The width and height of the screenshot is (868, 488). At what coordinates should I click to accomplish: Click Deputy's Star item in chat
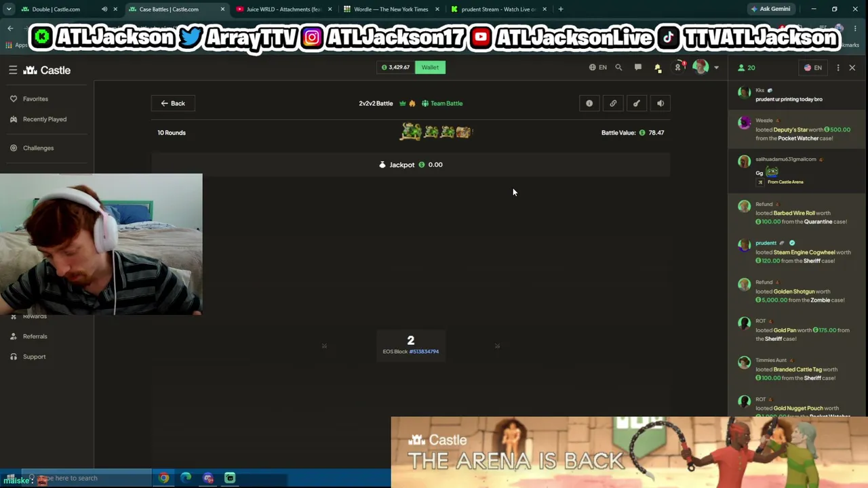791,129
